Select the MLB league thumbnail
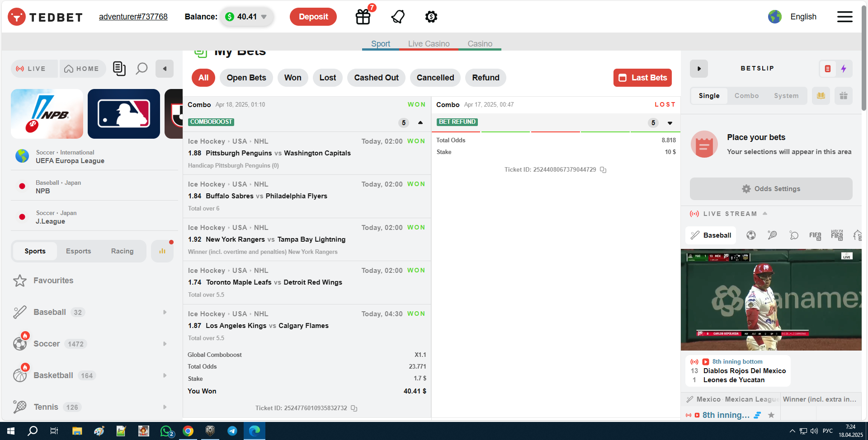 pyautogui.click(x=124, y=114)
